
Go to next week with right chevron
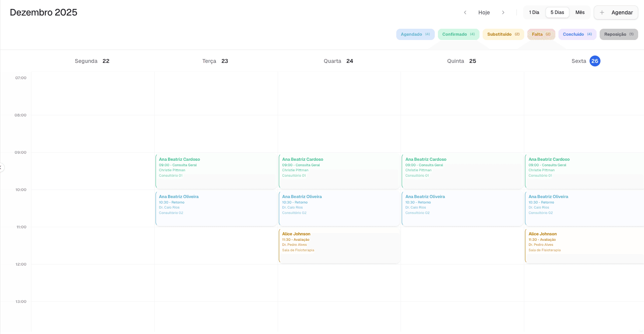pos(503,12)
